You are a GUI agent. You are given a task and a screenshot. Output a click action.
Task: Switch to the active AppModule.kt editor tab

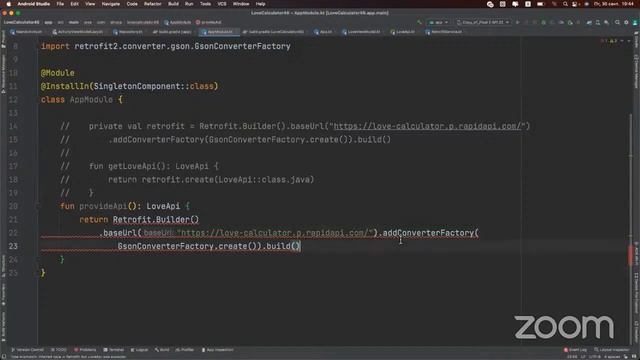click(x=218, y=31)
